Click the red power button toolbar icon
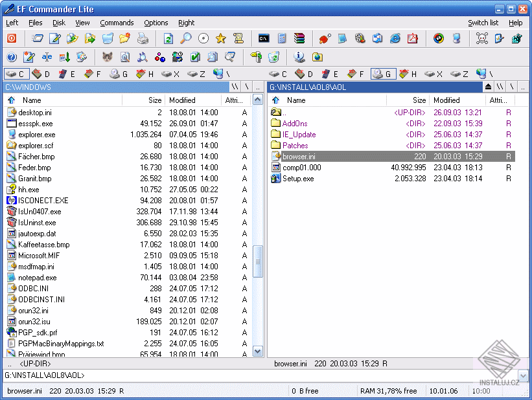Screen dimensions: 532x400 coord(12,38)
